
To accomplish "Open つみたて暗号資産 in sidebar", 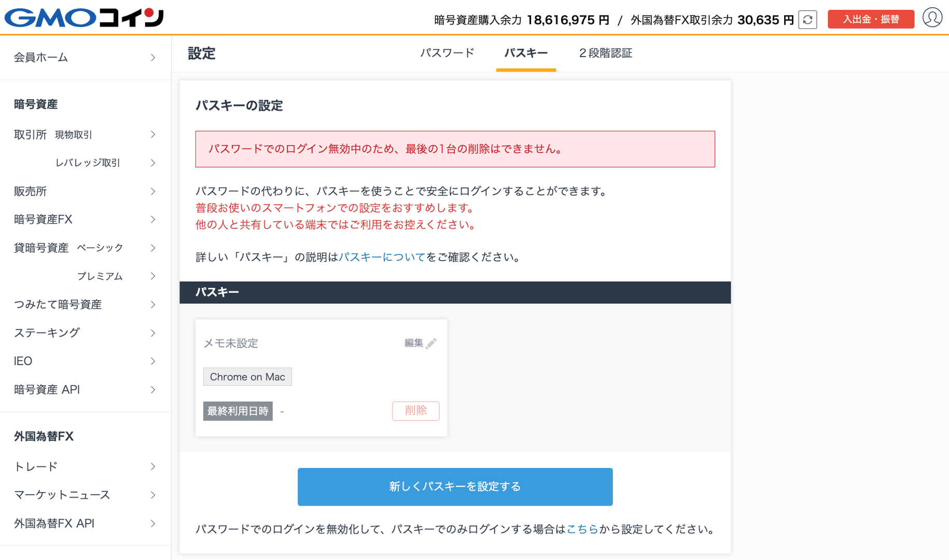I will point(85,304).
